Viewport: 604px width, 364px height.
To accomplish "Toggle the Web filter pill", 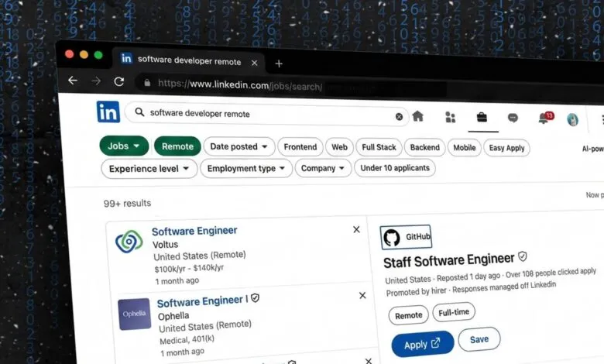I will point(339,147).
